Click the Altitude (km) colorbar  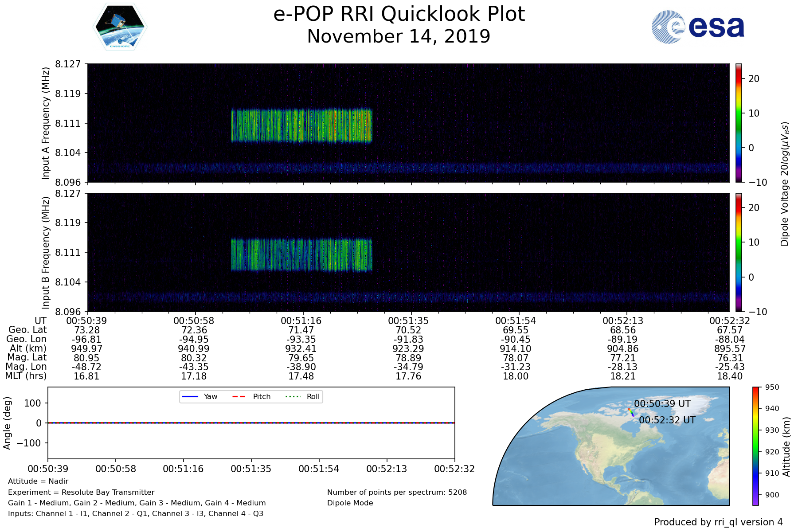coord(755,446)
